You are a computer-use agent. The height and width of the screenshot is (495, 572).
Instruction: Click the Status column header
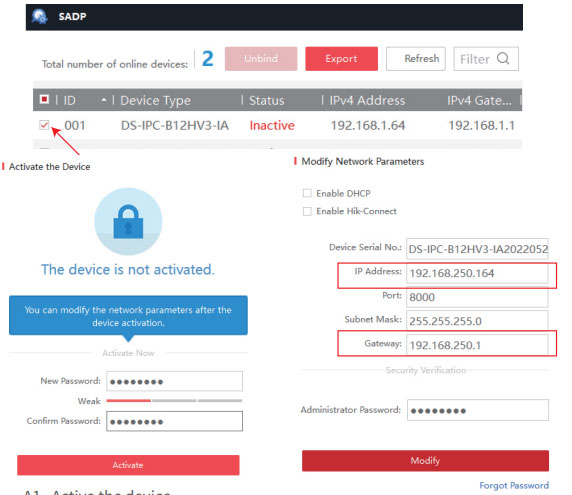267,100
